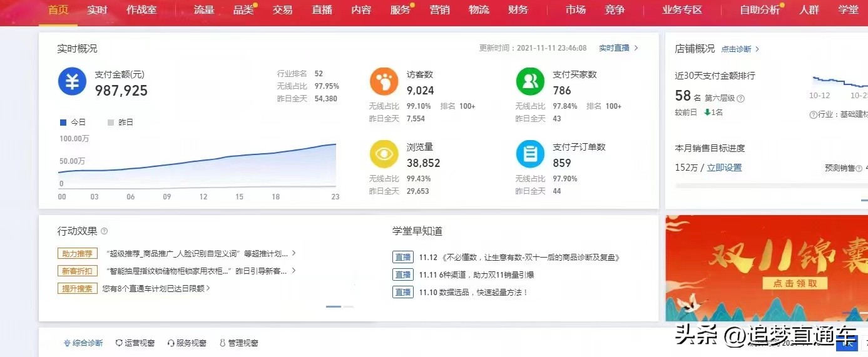Go to the 品类 section

pyautogui.click(x=243, y=10)
